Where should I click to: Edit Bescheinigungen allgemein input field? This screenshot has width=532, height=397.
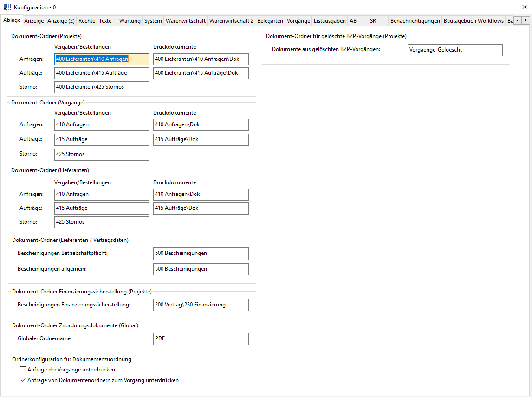pos(201,269)
